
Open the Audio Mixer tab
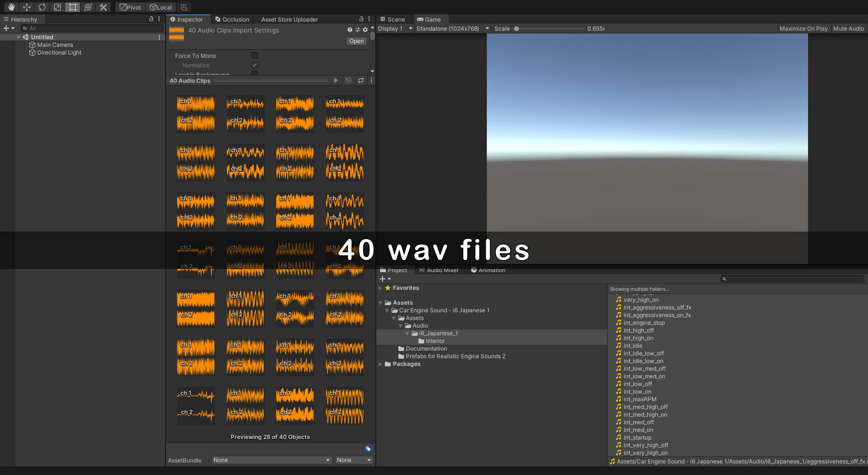[x=439, y=270]
